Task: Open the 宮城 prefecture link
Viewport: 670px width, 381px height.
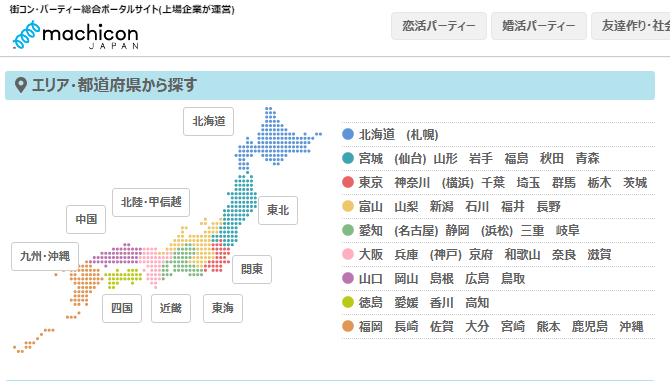Action: (371, 158)
